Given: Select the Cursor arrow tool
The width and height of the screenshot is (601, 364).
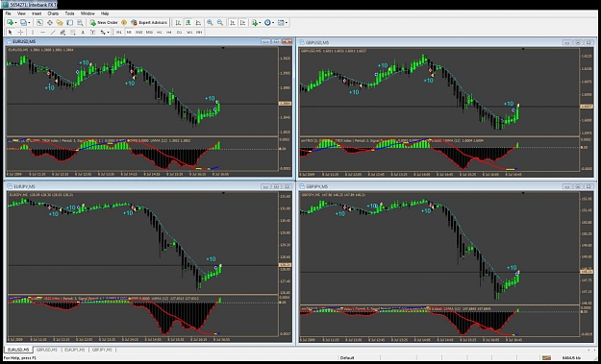Looking at the screenshot, I should click(x=11, y=33).
